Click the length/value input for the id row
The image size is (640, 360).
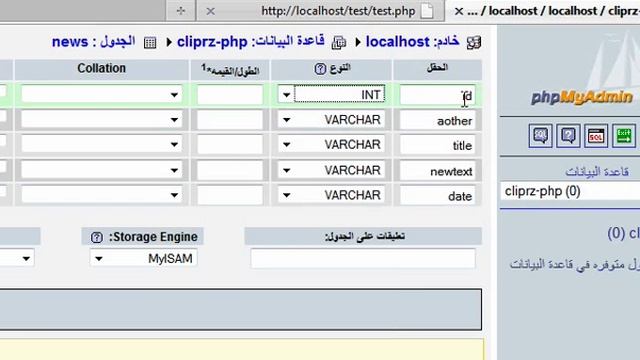tap(230, 95)
